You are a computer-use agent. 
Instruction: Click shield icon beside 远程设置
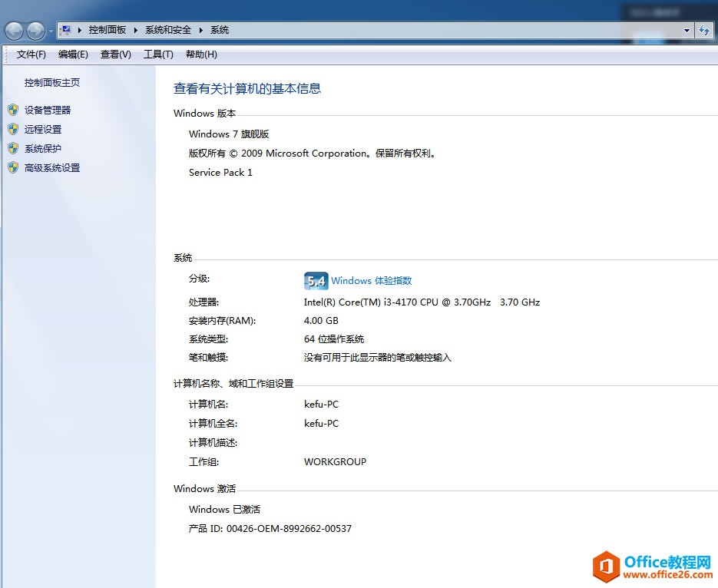click(x=13, y=129)
